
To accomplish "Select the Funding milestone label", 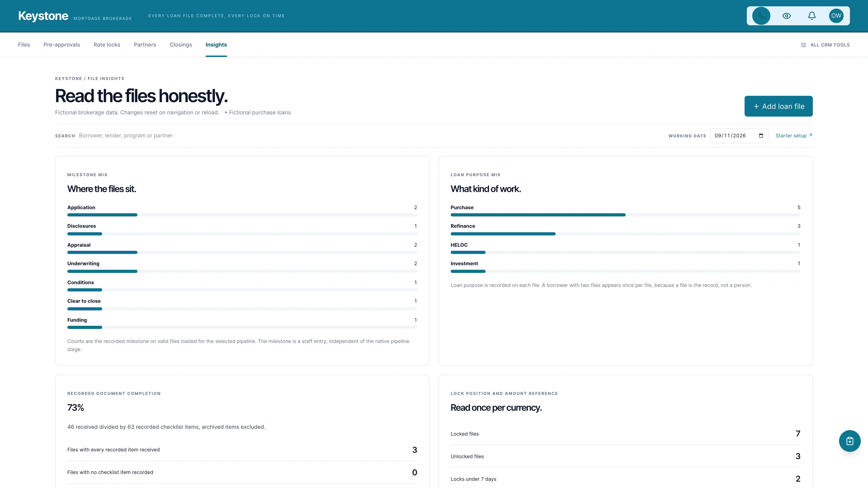I will pyautogui.click(x=77, y=320).
